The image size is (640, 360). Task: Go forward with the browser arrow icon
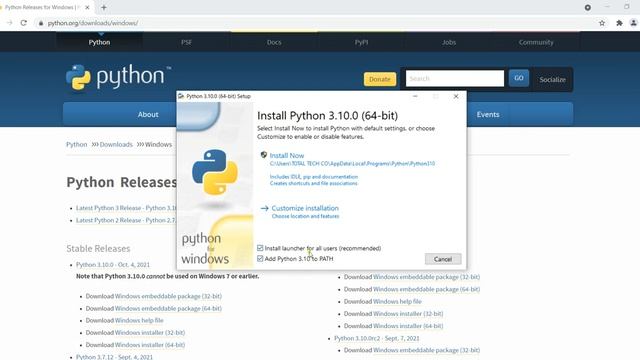click(x=9, y=23)
